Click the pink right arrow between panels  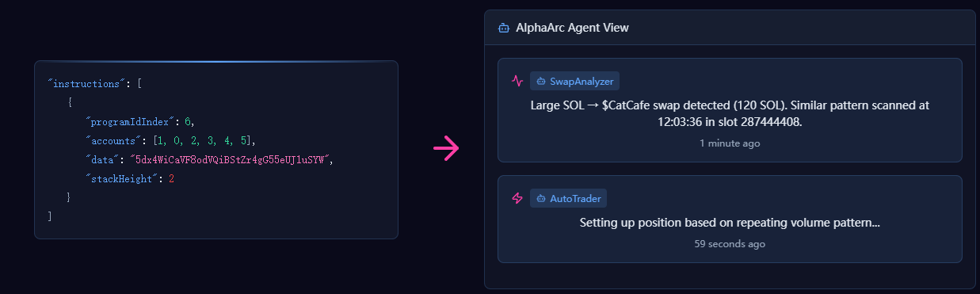coord(446,148)
